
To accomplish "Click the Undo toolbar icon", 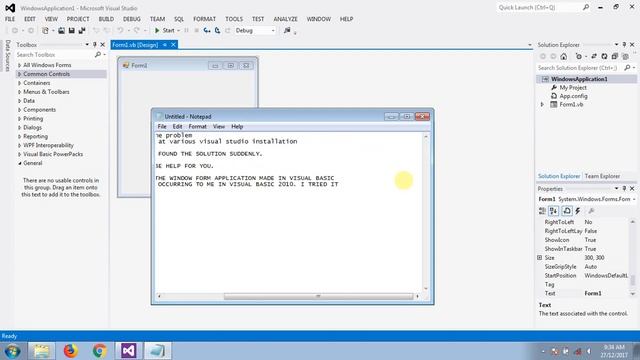I will (120, 31).
